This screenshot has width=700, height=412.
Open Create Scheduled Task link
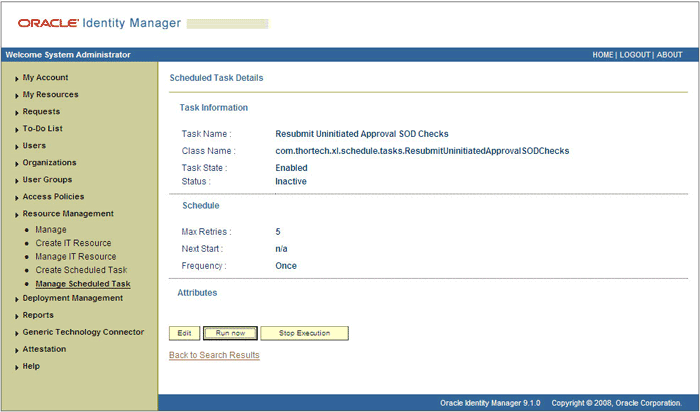[81, 270]
